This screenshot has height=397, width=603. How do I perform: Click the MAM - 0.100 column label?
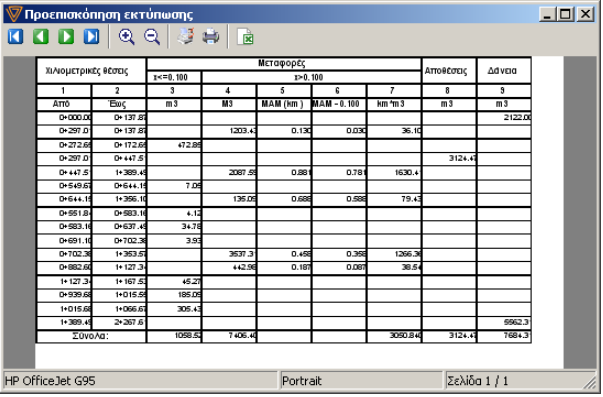click(336, 104)
